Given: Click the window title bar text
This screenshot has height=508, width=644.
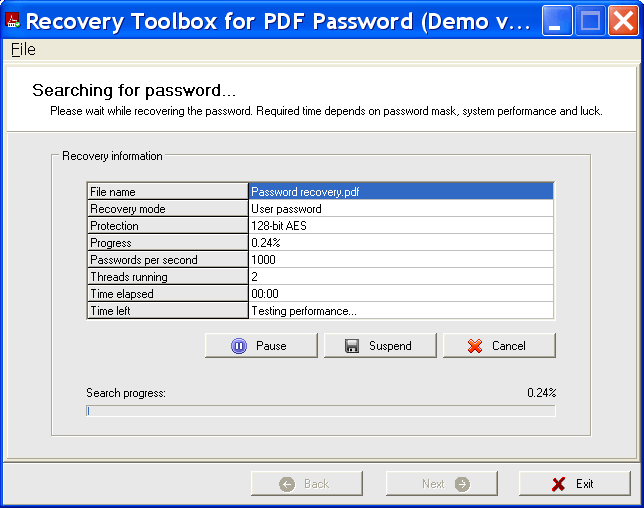Looking at the screenshot, I should (x=278, y=21).
